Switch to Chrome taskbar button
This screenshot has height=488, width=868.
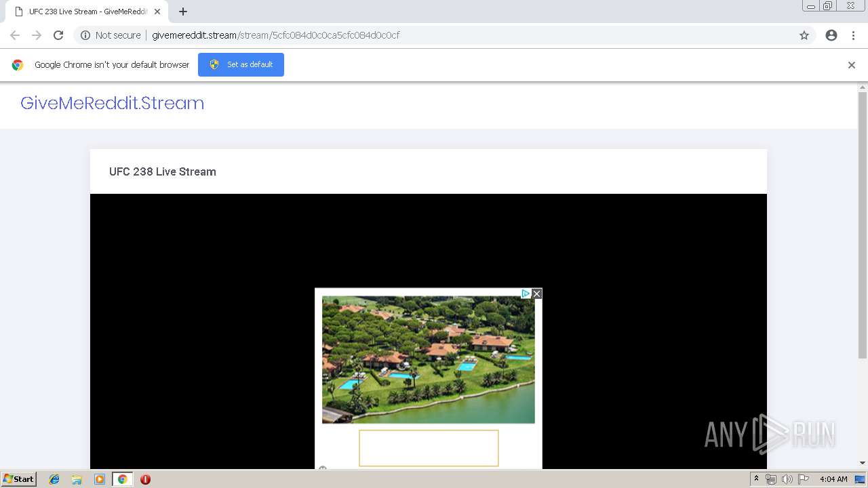point(122,479)
